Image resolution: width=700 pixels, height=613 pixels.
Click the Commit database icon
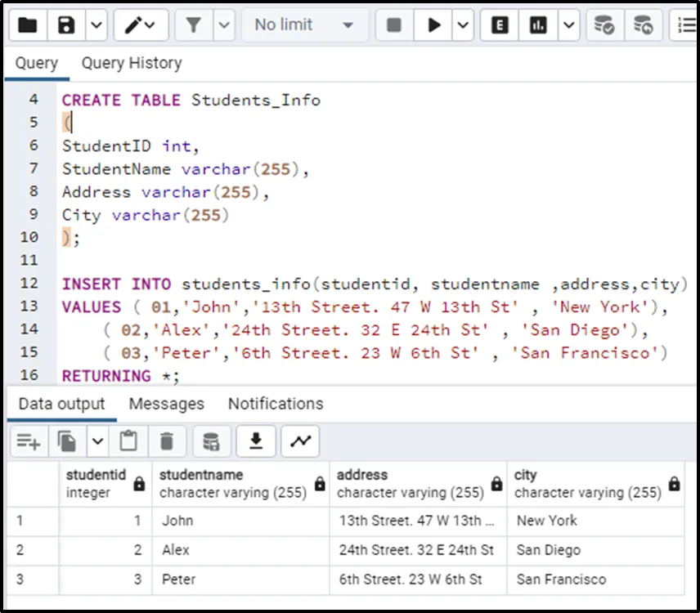604,25
